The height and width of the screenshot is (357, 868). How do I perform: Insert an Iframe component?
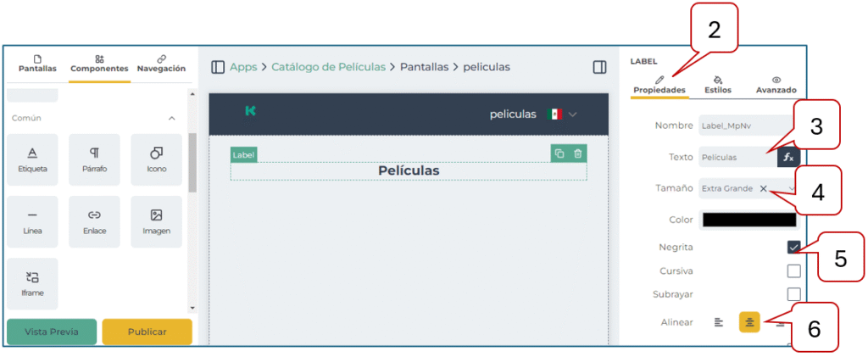point(32,283)
